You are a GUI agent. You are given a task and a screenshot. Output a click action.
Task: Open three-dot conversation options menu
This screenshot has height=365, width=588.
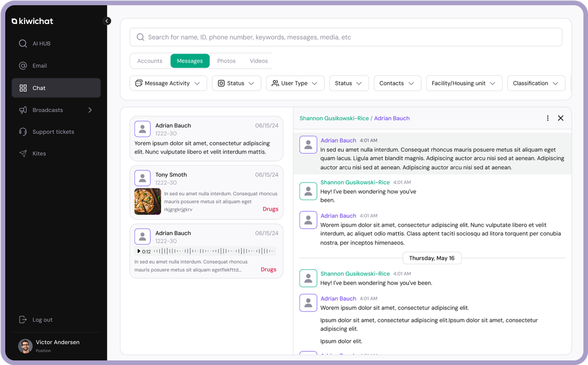(548, 118)
